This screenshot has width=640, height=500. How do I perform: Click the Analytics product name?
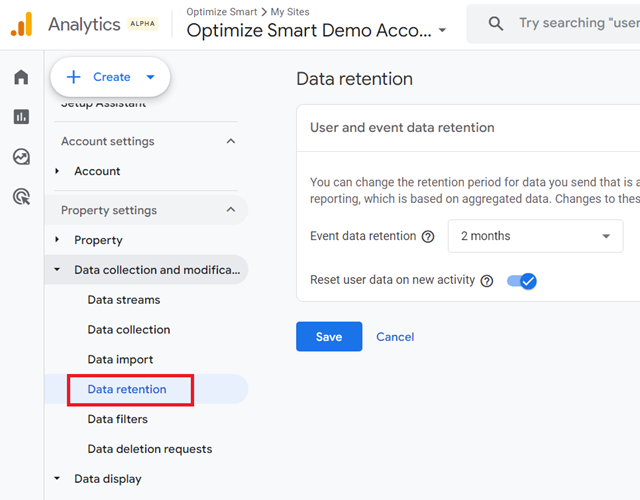84,24
